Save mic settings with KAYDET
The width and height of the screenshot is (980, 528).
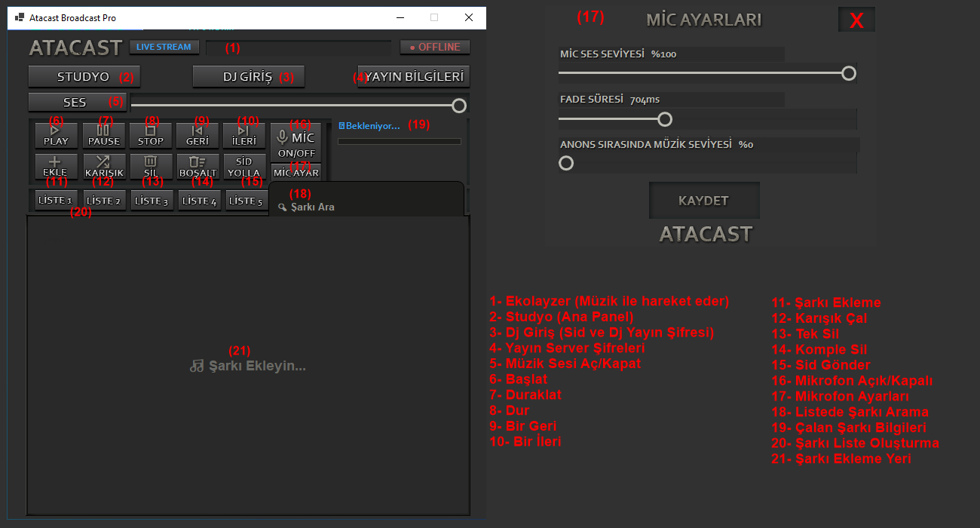pos(704,201)
